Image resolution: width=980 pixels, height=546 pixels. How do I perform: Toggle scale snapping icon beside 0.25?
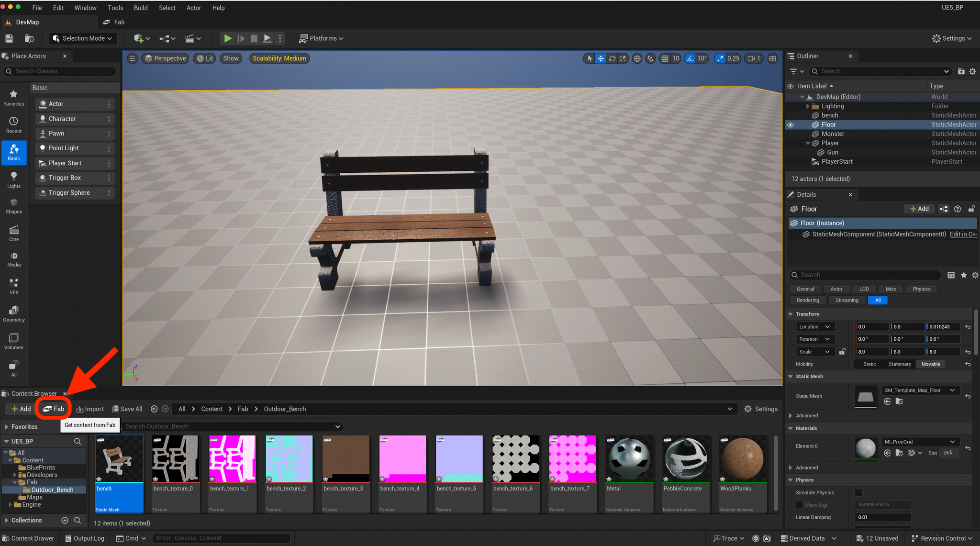[720, 58]
